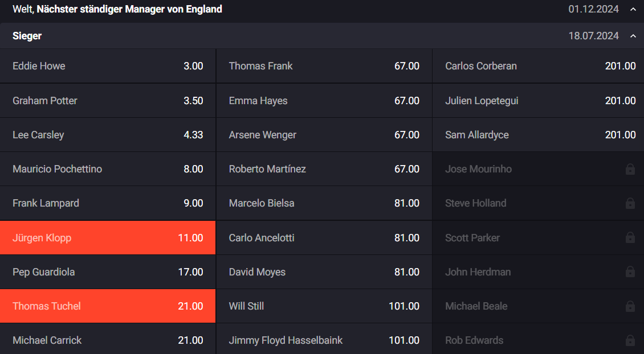Click the lock icon on Scott Parker's row
The width and height of the screenshot is (644, 354).
point(630,237)
